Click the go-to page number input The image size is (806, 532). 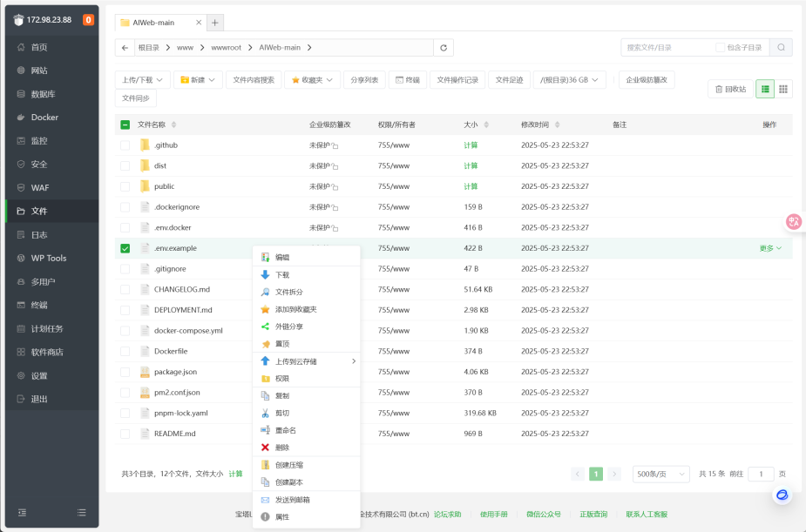point(762,474)
